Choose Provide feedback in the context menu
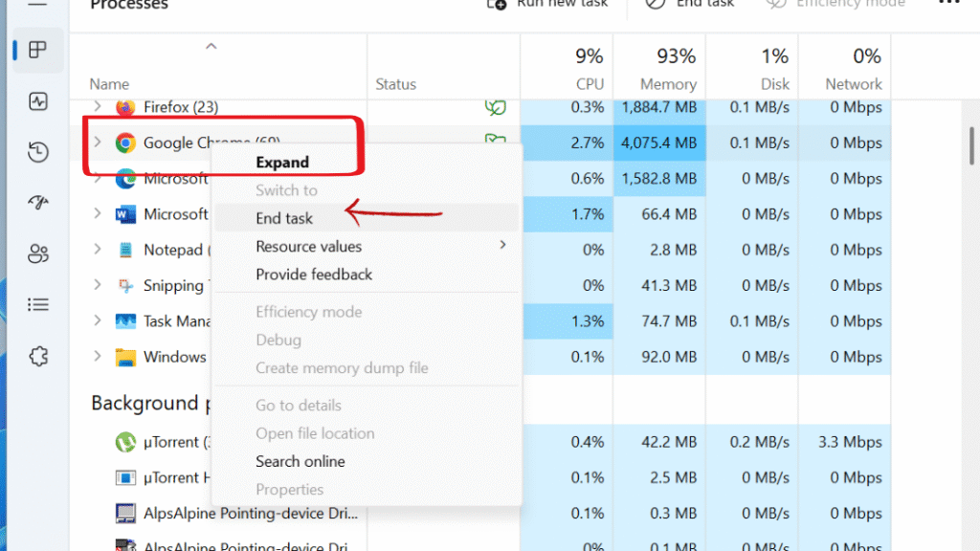 pos(367,275)
